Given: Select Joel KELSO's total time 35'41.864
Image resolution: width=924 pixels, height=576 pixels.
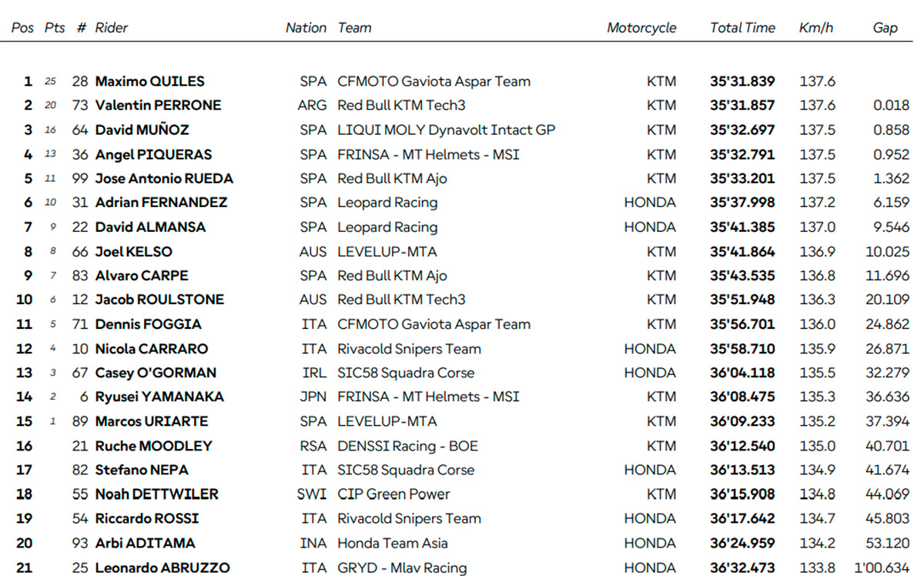Looking at the screenshot, I should (x=742, y=252).
